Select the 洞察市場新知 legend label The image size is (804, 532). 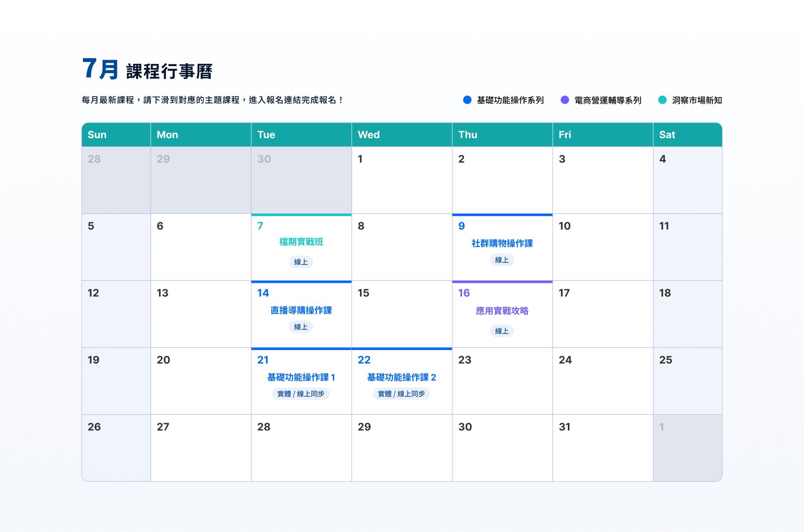point(697,100)
